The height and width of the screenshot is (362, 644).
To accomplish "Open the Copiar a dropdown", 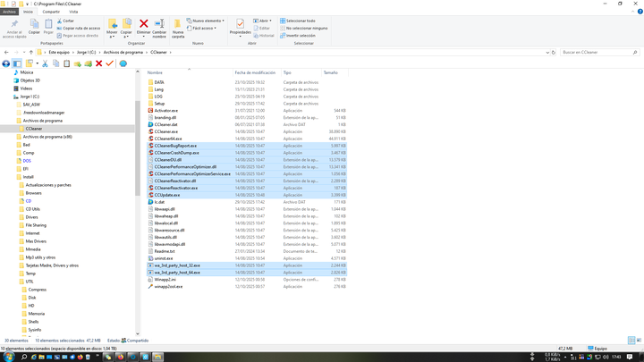I will point(126,29).
